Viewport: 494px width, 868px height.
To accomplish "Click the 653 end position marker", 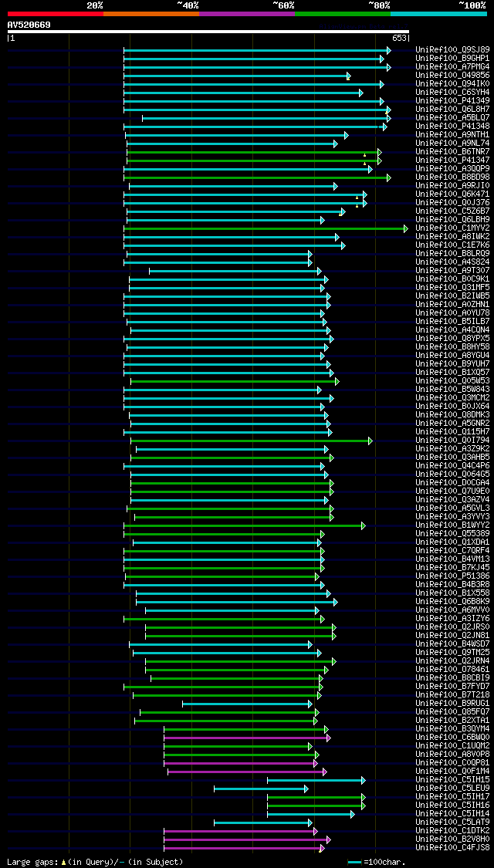I will (400, 39).
